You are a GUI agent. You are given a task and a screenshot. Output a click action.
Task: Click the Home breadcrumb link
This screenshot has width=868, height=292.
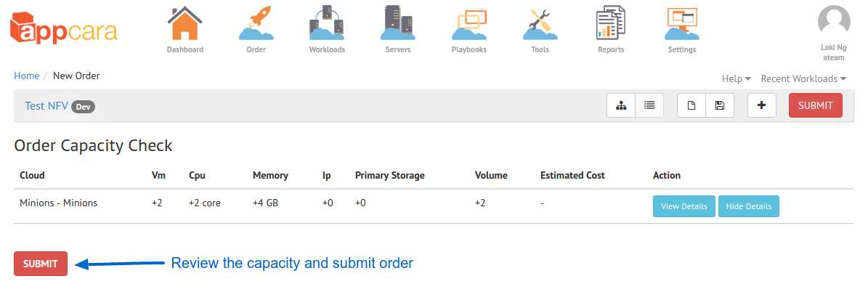27,76
